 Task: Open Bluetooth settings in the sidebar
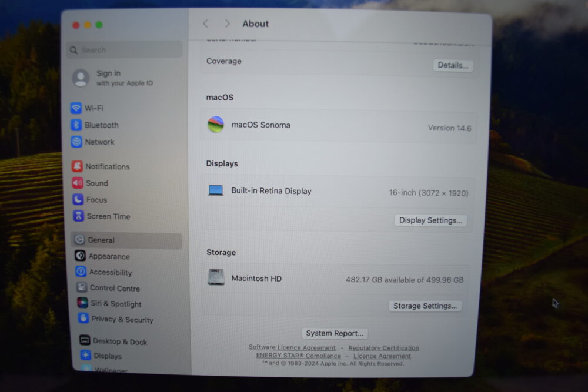(x=95, y=125)
